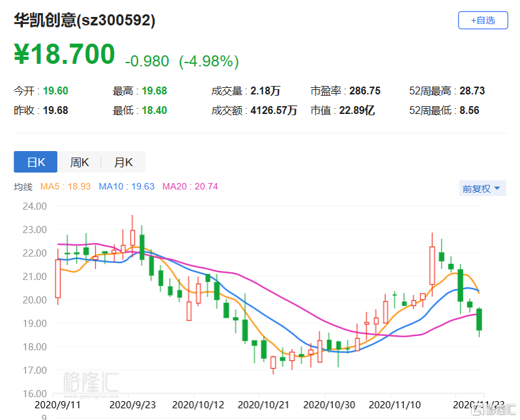The image size is (520, 420).
Task: Click the 成交量 value 2.18万
Action: [x=265, y=91]
